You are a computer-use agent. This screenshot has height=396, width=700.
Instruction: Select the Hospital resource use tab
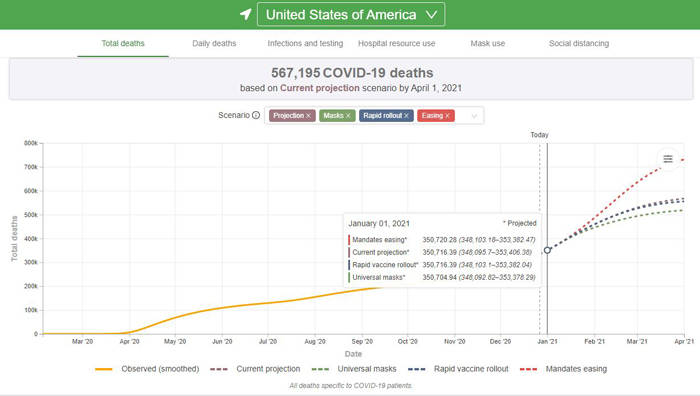396,43
